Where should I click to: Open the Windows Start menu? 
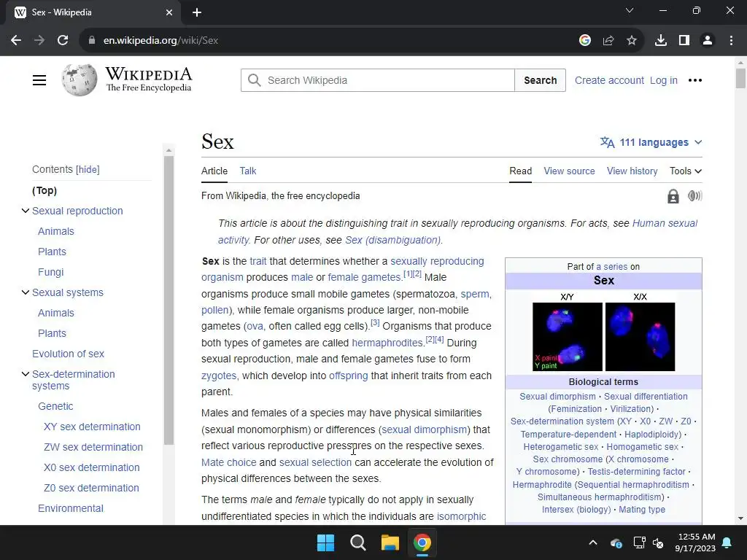click(x=326, y=542)
